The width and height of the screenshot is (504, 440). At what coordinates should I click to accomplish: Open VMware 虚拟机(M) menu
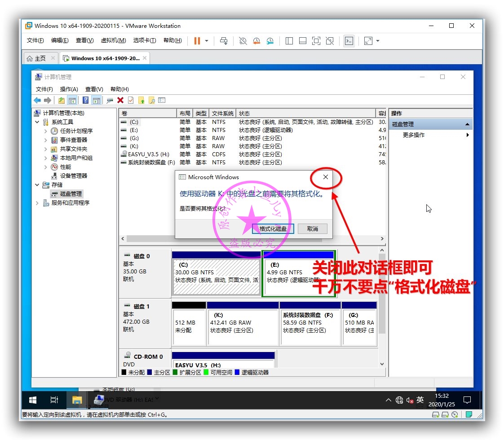tap(114, 40)
